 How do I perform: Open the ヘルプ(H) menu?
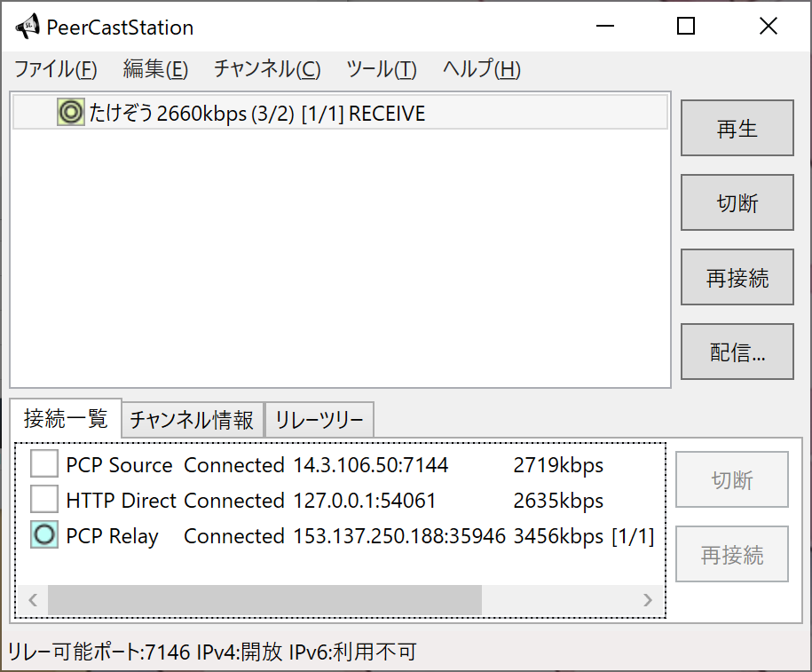tap(482, 69)
